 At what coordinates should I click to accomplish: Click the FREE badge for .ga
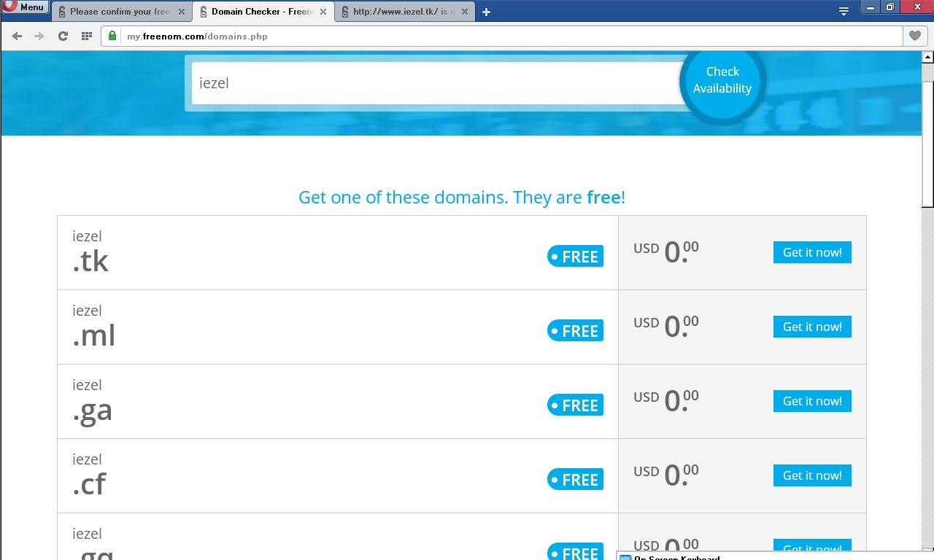click(575, 405)
